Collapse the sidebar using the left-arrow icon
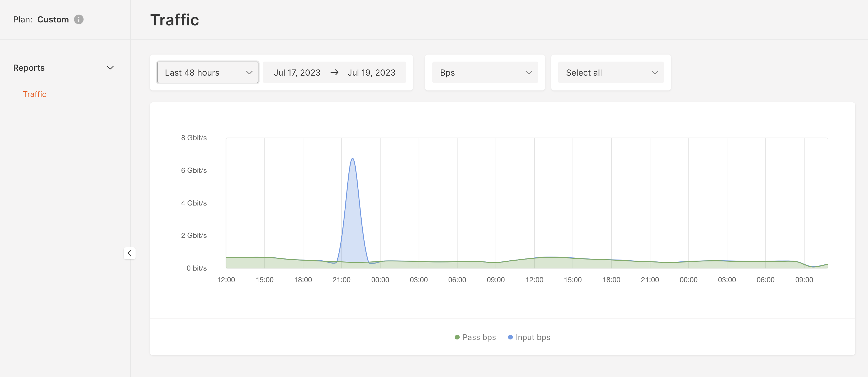 click(130, 253)
